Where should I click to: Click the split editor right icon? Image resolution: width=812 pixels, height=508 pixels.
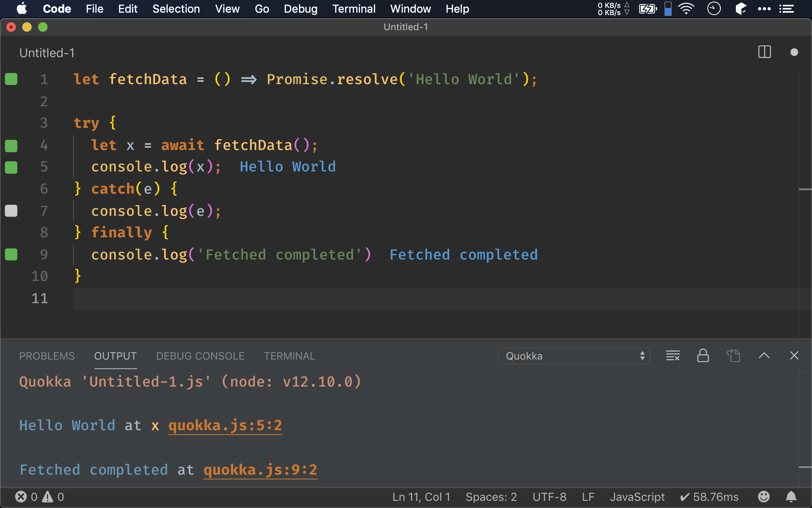[x=764, y=52]
